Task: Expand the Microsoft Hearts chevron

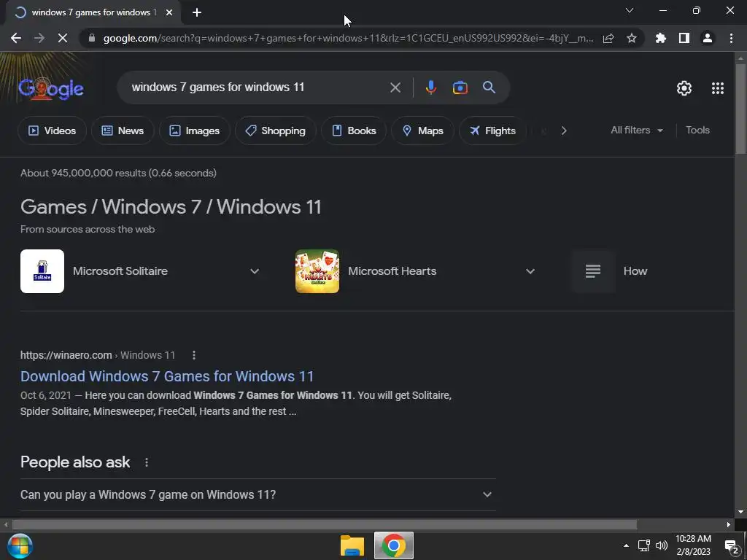Action: (530, 271)
